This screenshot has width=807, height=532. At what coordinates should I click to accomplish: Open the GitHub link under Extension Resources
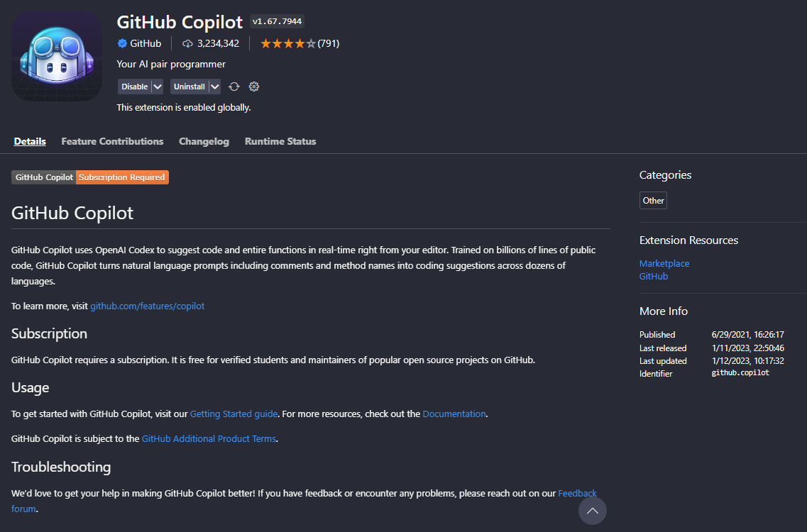point(654,276)
